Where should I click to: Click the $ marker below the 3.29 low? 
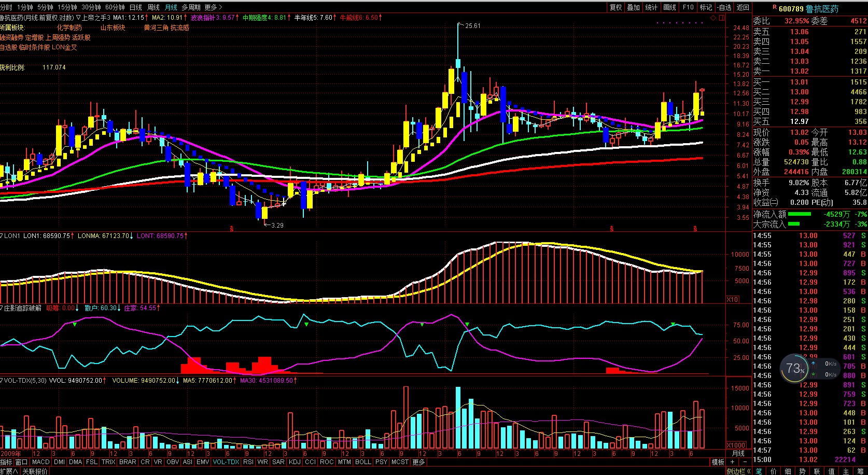pyautogui.click(x=232, y=228)
